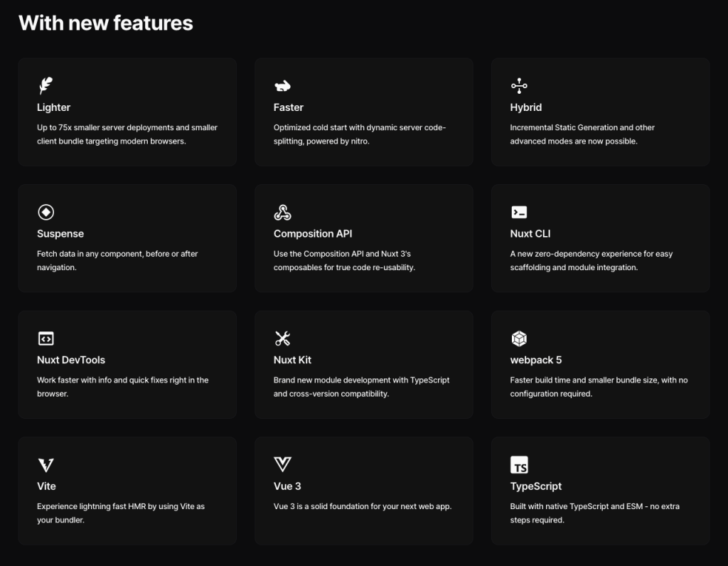
Task: Click 'Fetch data in any component' description
Action: [x=117, y=260]
